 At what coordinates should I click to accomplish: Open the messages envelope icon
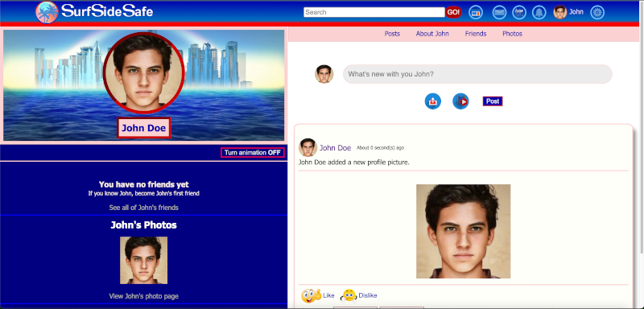pyautogui.click(x=499, y=12)
